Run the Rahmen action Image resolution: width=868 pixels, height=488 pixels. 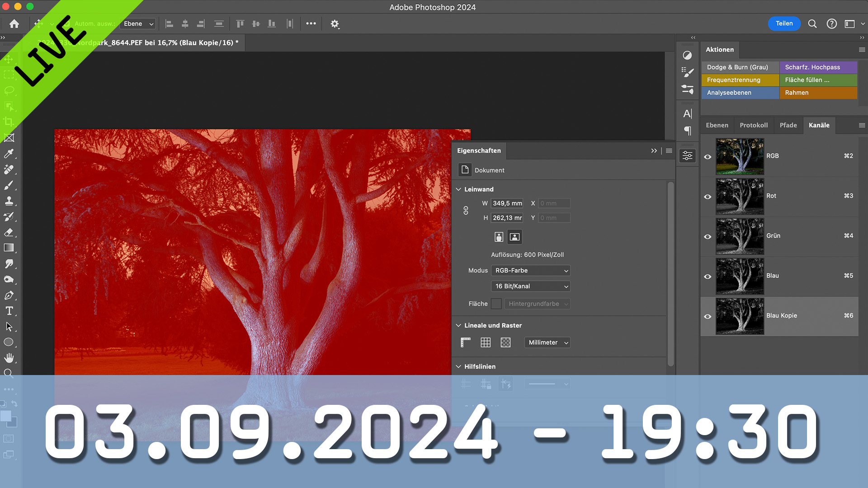coord(818,93)
